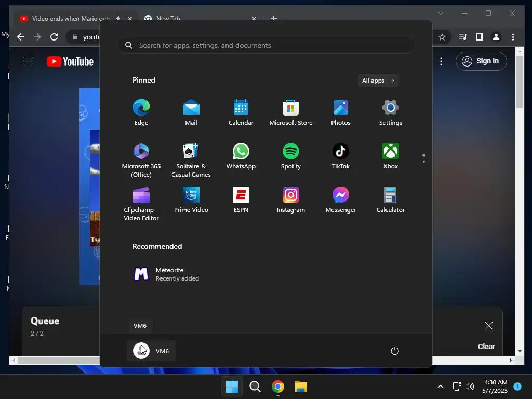Open Solitaire & Casual Games
This screenshot has width=532, height=399.
[191, 160]
